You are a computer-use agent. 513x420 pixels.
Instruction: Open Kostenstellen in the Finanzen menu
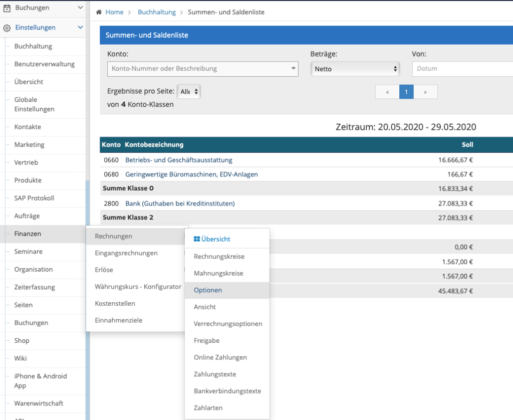(x=115, y=303)
